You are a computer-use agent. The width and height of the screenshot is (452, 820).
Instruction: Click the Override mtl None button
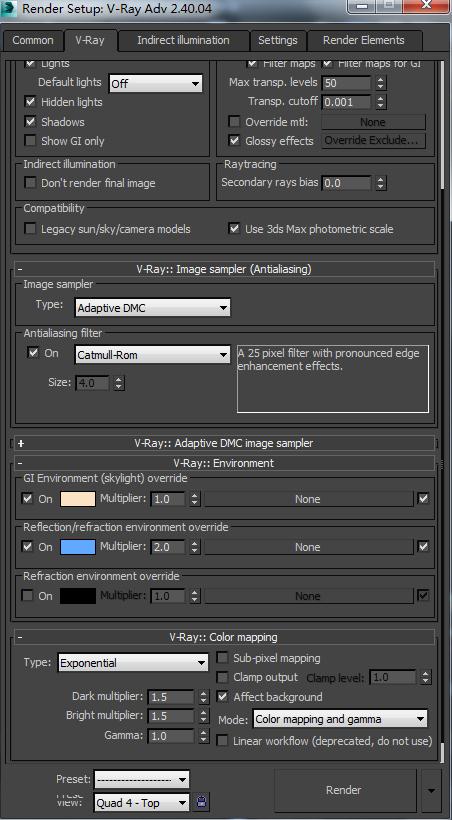coord(373,122)
